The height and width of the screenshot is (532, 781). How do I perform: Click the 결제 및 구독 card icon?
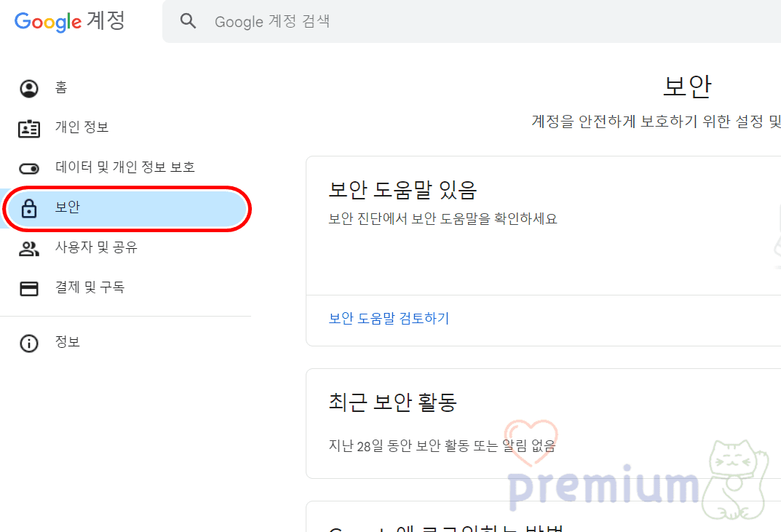[x=29, y=288]
